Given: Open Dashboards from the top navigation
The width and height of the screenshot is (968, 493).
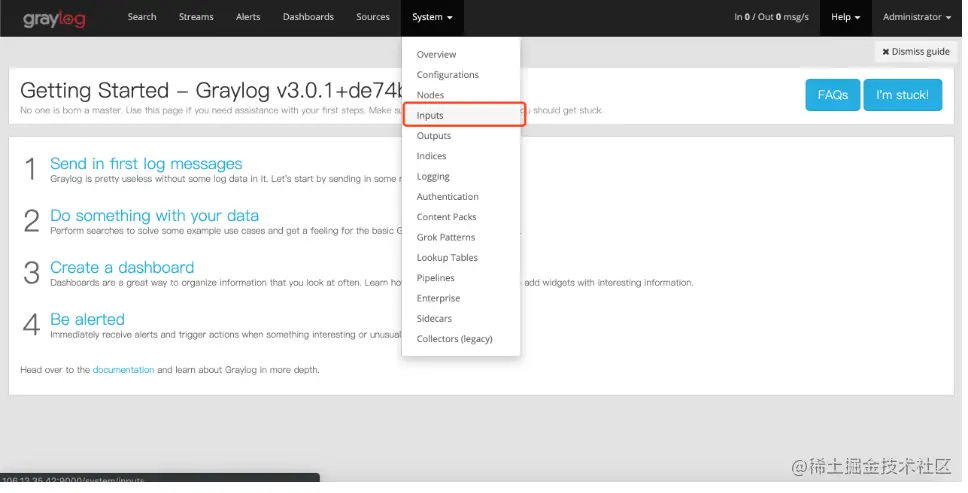Looking at the screenshot, I should [x=308, y=17].
